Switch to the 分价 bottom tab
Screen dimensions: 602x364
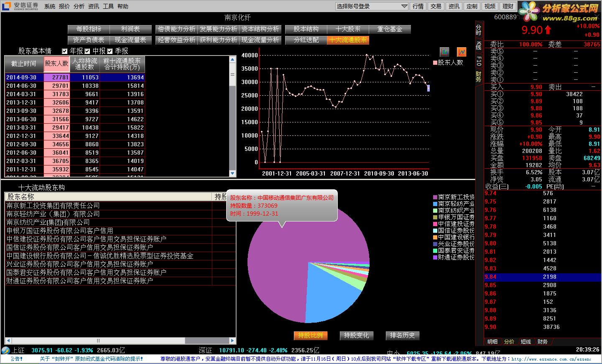509,342
